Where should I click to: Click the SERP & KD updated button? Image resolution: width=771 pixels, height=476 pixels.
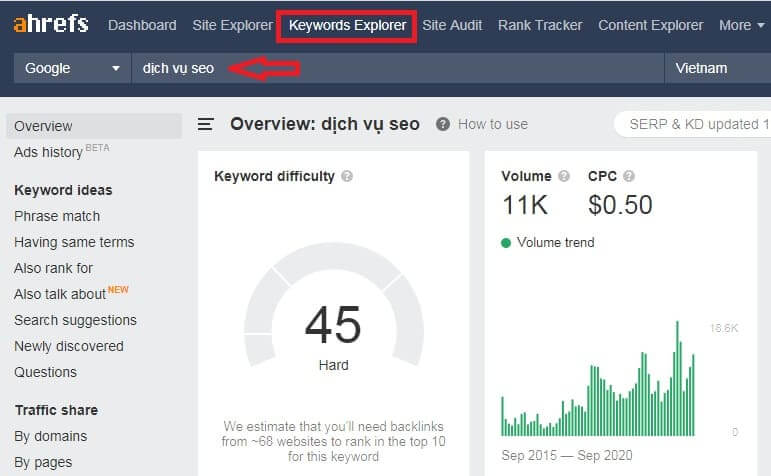(x=692, y=124)
